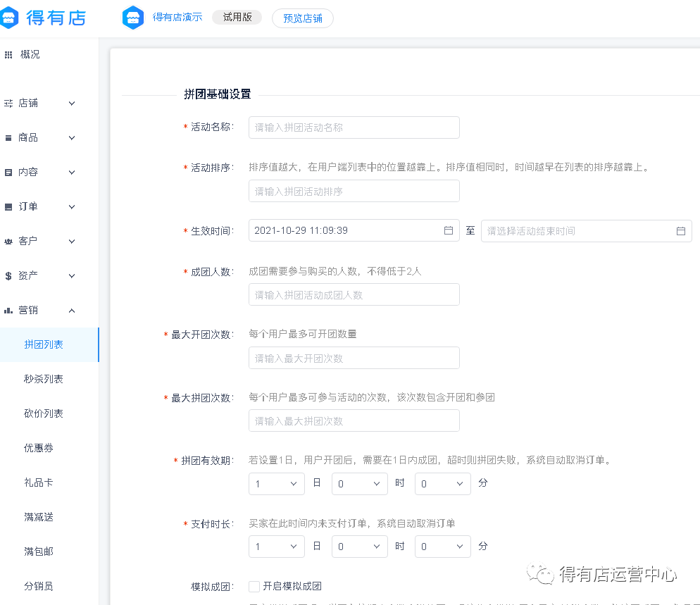The width and height of the screenshot is (700, 605).
Task: Click the 拼团基础设置 section heading
Action: [218, 94]
